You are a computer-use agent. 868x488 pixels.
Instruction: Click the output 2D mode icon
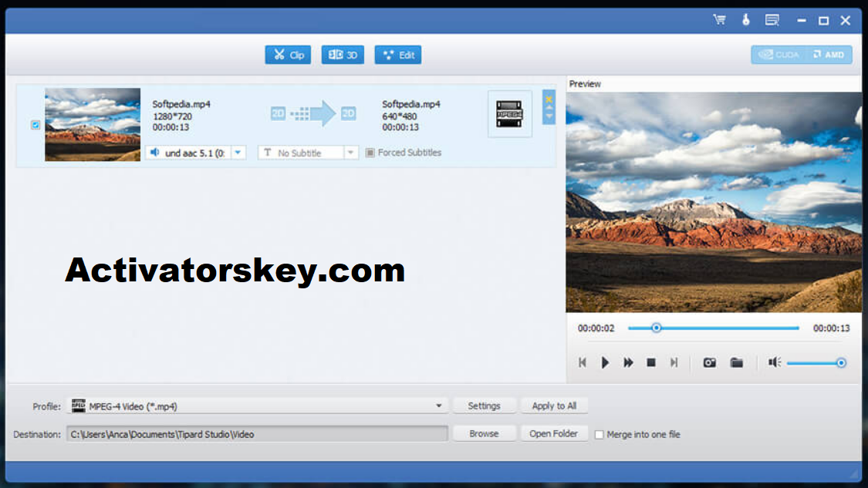pyautogui.click(x=348, y=114)
